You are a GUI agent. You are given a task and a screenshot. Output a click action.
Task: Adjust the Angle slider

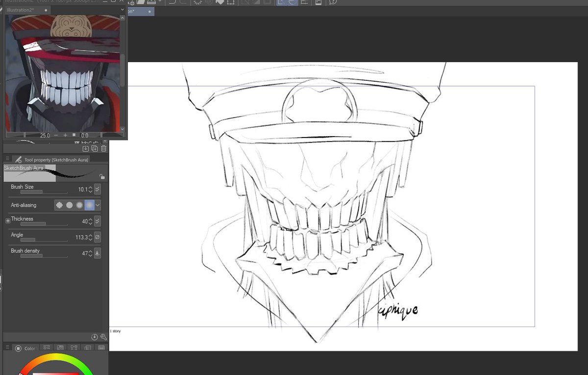[44, 240]
